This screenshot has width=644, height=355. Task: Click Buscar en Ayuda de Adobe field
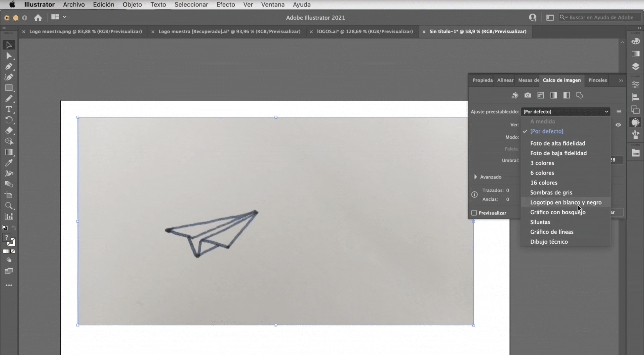599,17
